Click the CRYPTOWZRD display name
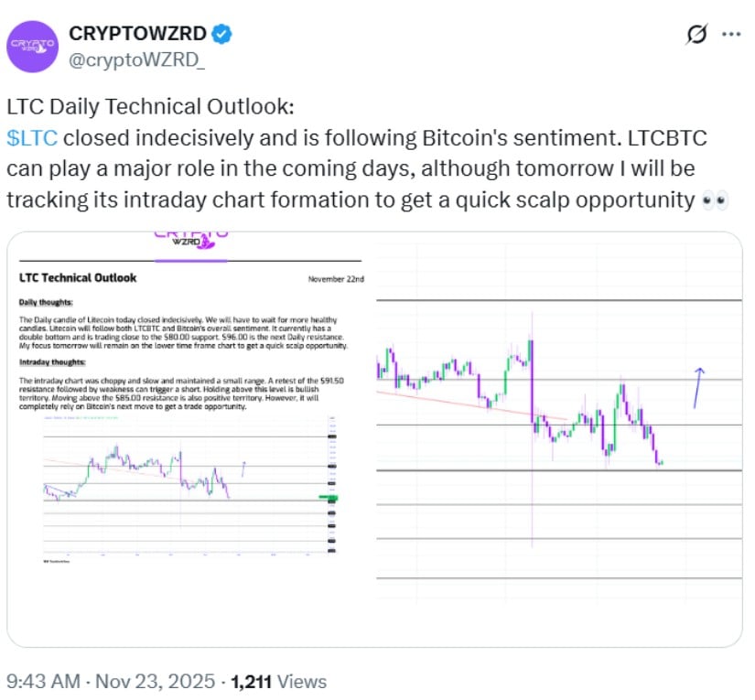 click(x=135, y=33)
